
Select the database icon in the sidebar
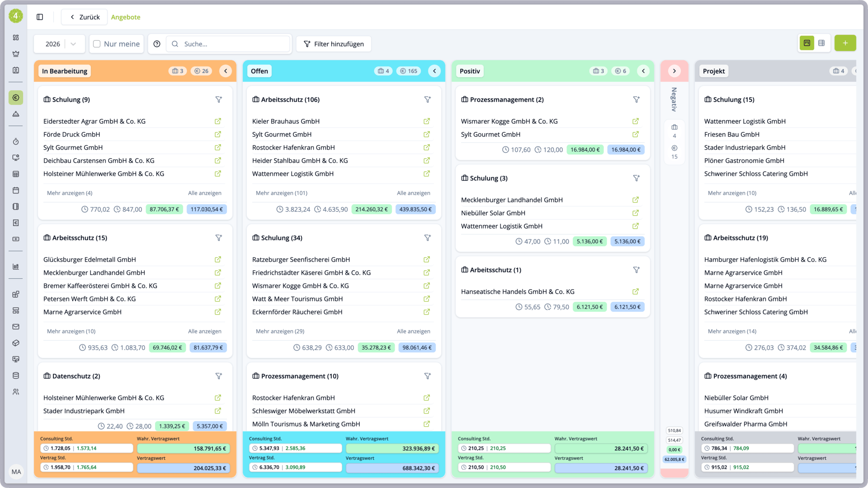coord(16,375)
